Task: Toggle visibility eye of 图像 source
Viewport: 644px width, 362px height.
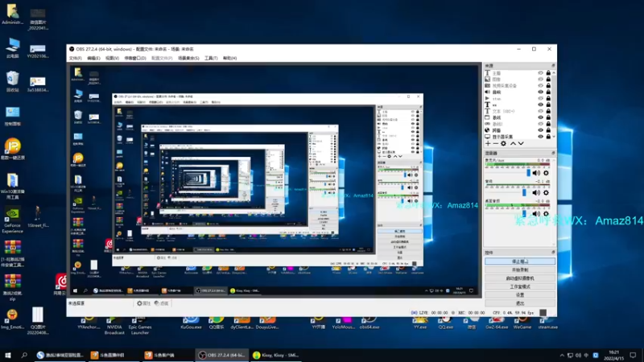Action: point(540,79)
